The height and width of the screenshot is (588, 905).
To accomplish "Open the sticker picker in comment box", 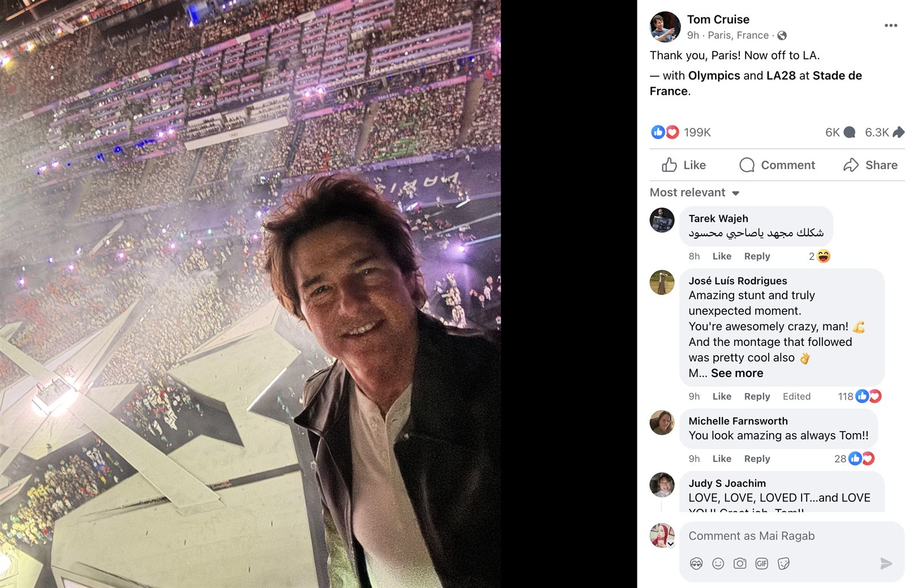I will (x=783, y=564).
